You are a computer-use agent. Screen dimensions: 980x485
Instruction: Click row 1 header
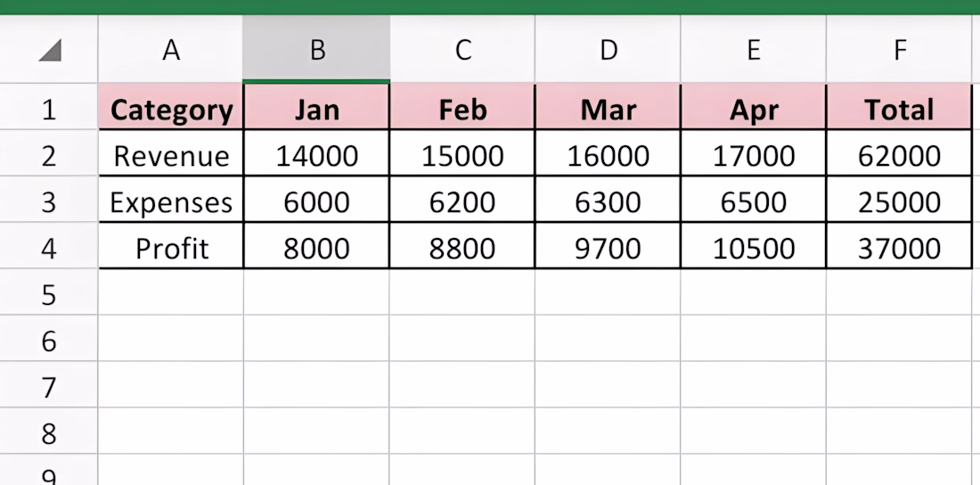click(x=49, y=110)
